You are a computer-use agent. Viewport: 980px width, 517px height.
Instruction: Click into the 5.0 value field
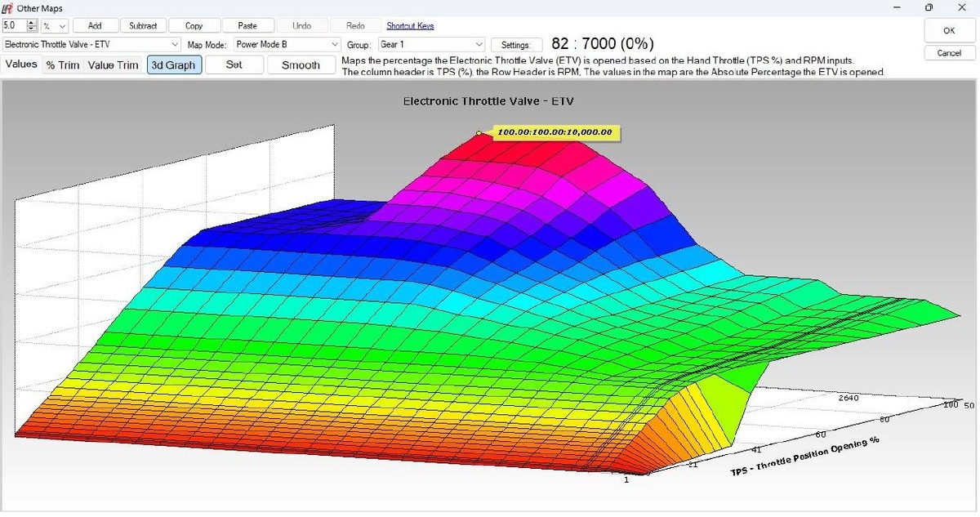[x=15, y=25]
